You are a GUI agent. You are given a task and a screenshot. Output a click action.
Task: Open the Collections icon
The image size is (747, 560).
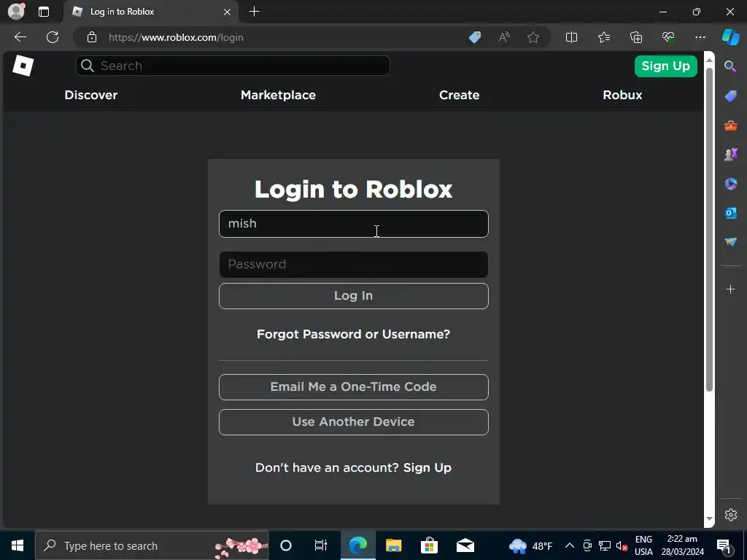coord(636,37)
